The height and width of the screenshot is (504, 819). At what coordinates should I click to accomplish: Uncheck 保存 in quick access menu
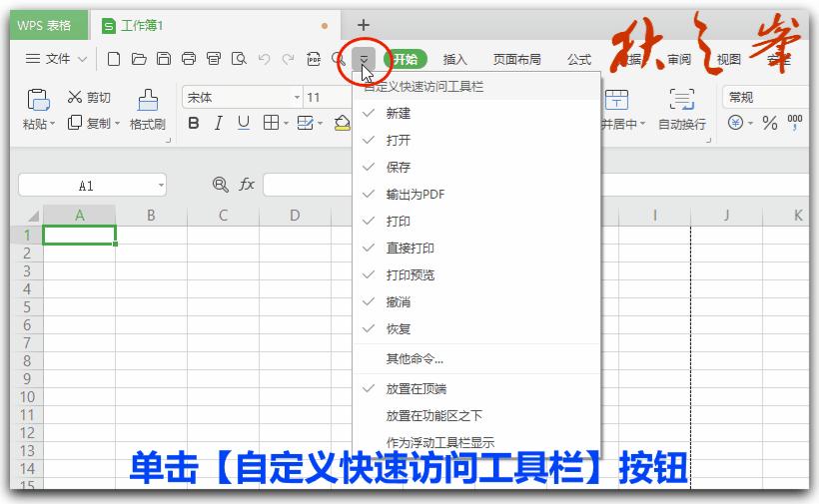tap(476, 168)
